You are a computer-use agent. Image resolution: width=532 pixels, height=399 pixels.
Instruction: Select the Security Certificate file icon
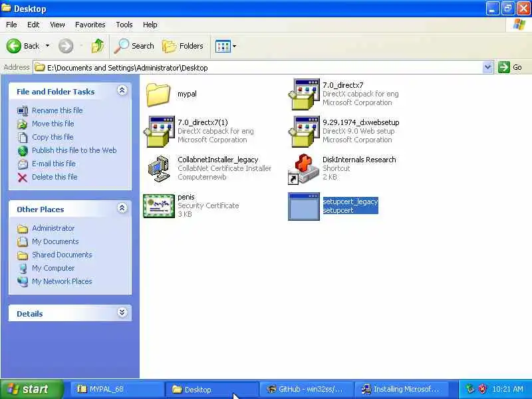pos(159,206)
